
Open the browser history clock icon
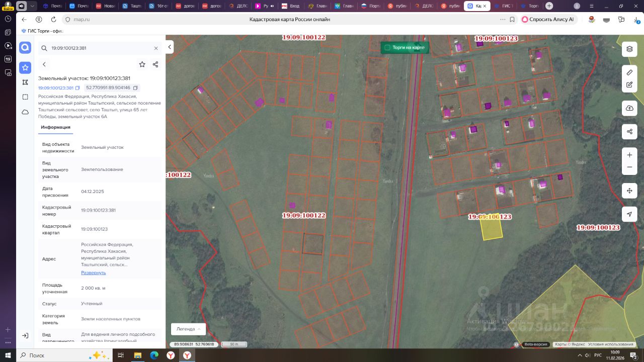coord(8,18)
